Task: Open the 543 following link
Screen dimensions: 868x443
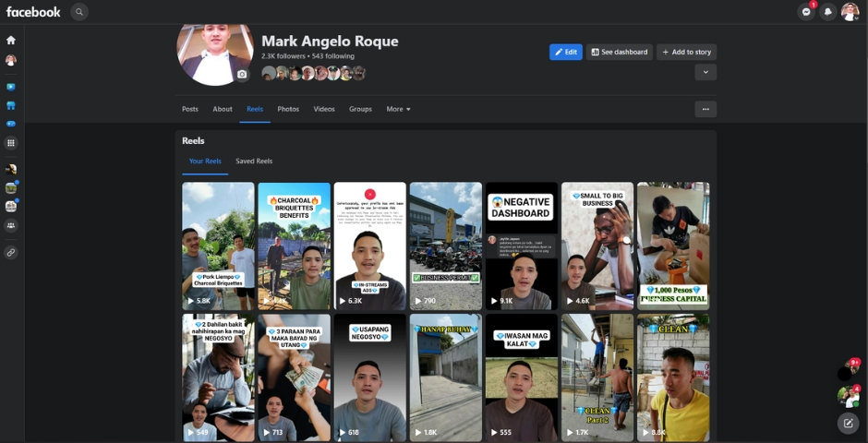Action: (333, 56)
